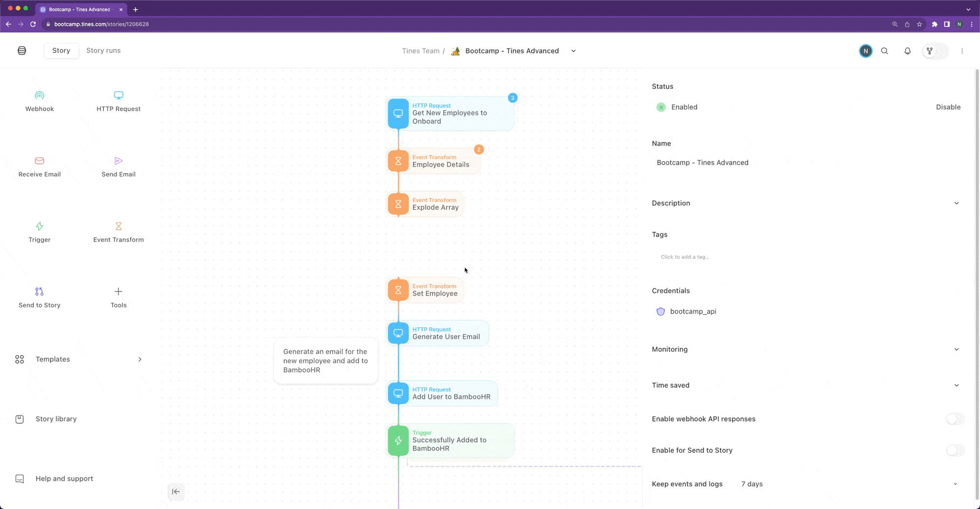
Task: Open browser extensions puzzle icon
Action: pyautogui.click(x=934, y=24)
